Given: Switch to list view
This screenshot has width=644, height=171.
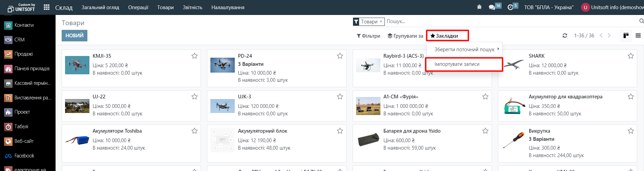Looking at the screenshot, I should (638, 36).
